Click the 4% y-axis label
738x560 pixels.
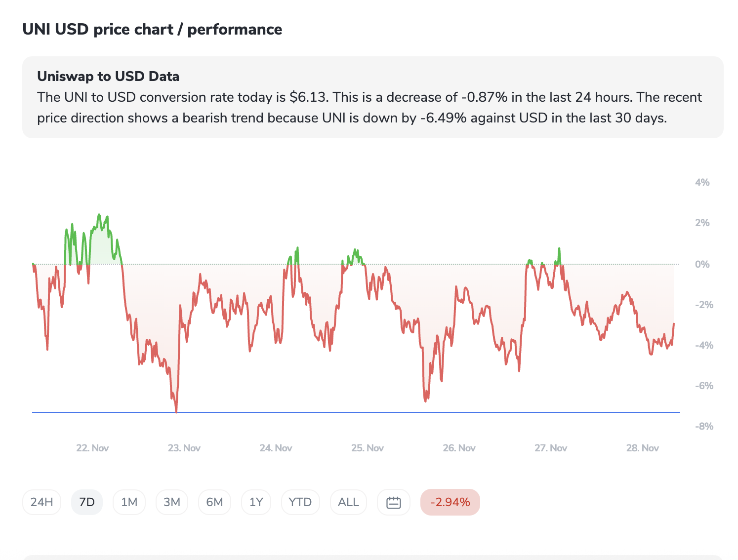[x=702, y=182]
